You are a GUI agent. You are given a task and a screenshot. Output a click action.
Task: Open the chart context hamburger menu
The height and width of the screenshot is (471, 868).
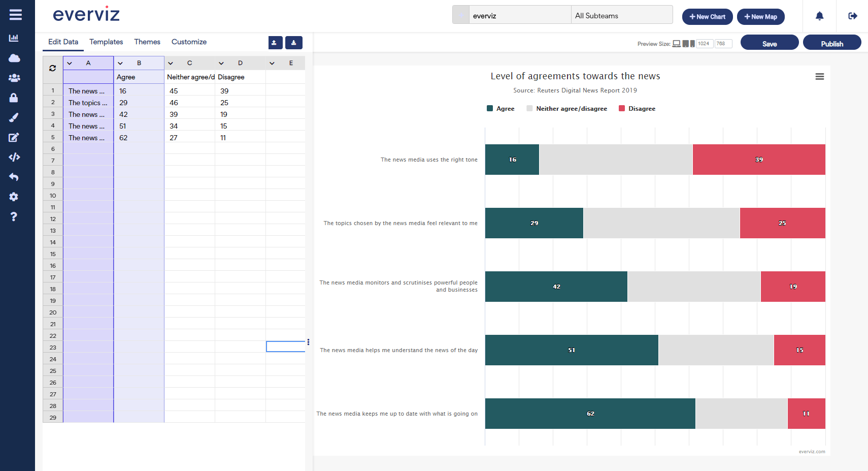819,77
